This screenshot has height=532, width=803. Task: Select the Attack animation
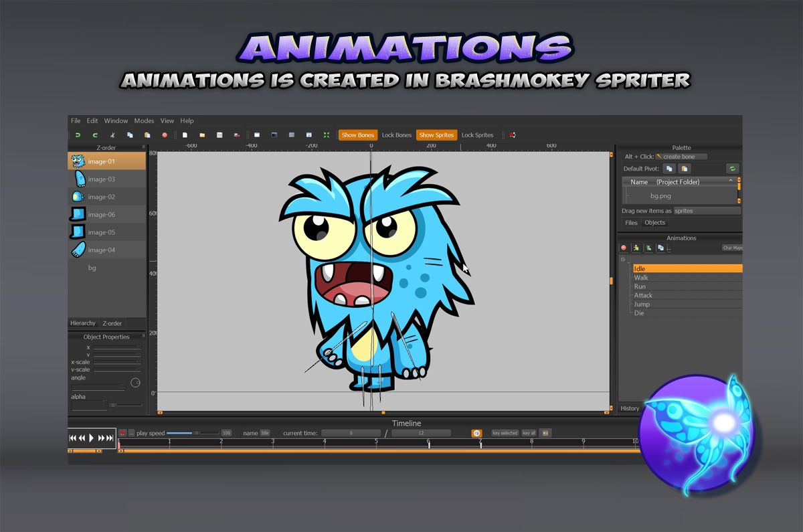[x=688, y=295]
